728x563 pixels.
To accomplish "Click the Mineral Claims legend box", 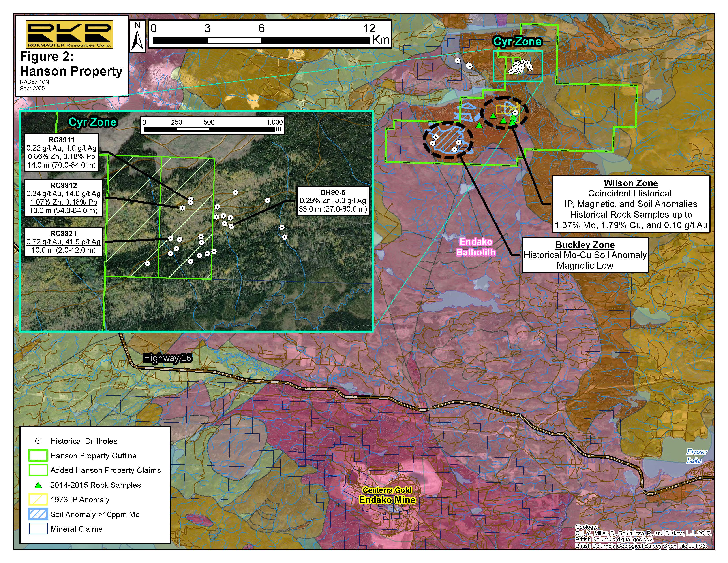I will (x=38, y=529).
